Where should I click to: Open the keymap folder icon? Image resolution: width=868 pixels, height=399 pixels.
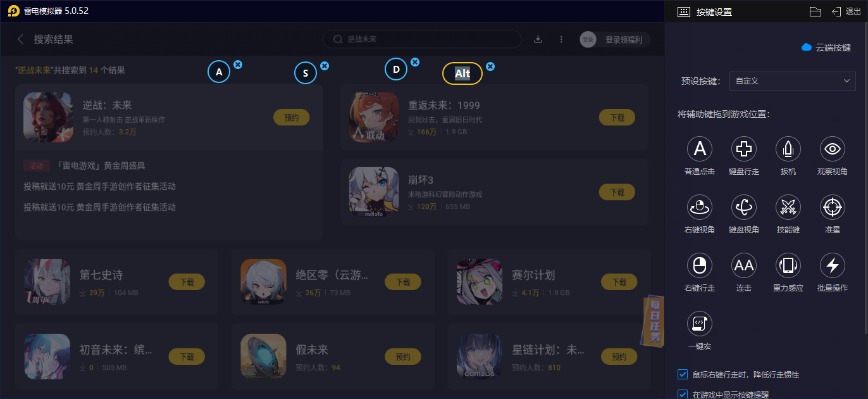815,11
